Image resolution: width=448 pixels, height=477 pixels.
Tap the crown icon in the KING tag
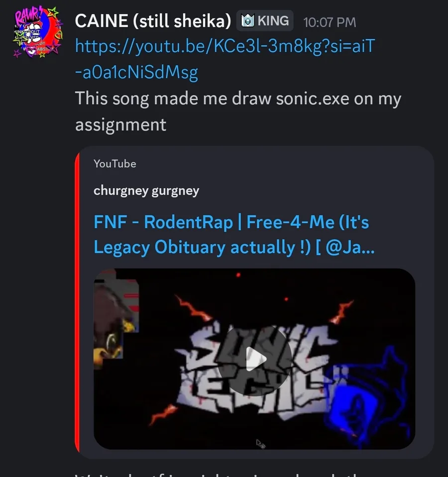pyautogui.click(x=247, y=21)
